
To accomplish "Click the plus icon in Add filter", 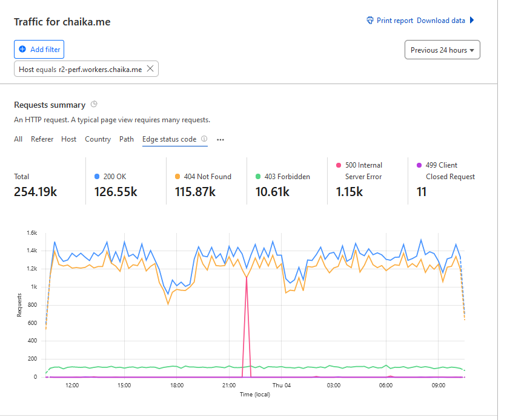I will [x=22, y=49].
